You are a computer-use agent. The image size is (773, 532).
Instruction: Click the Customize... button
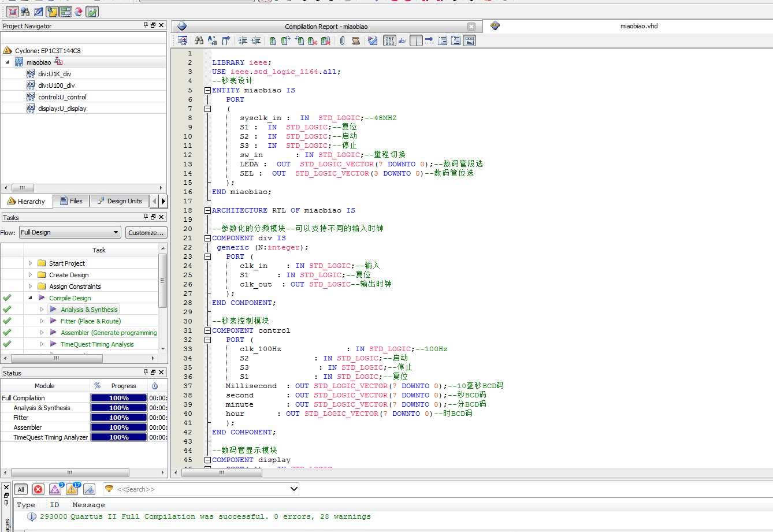coord(146,232)
